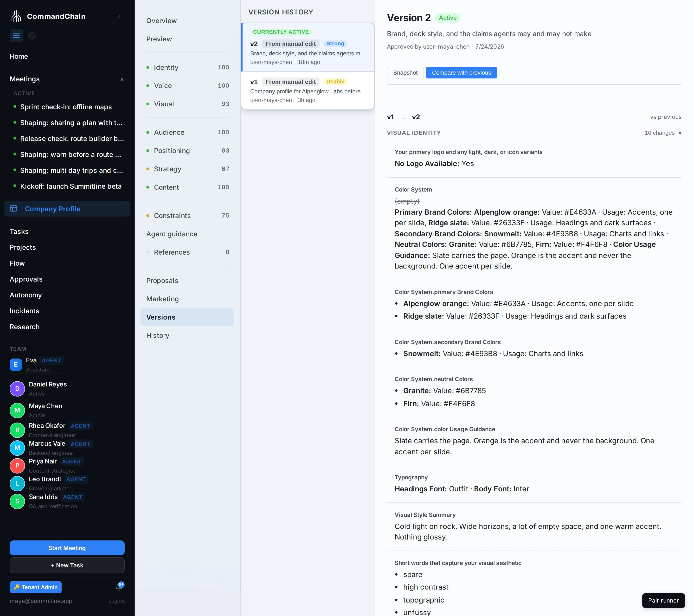Select Company Profile in the sidebar

point(67,208)
